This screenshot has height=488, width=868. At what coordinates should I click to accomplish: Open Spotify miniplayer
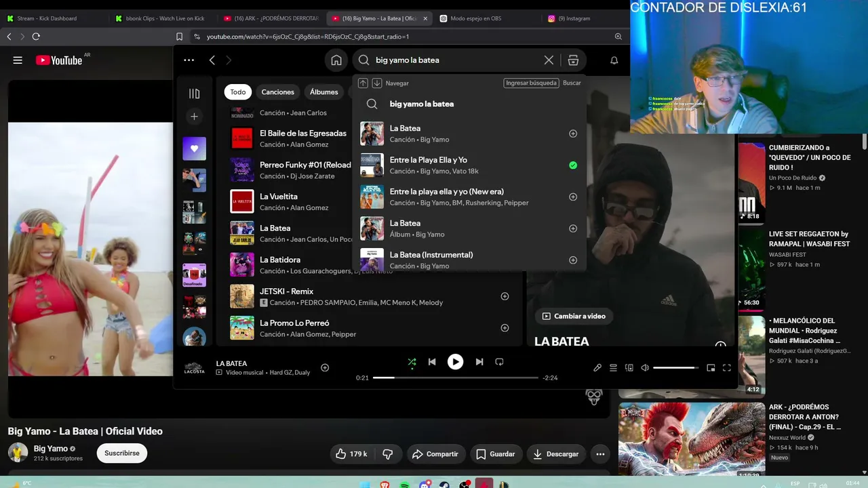pyautogui.click(x=711, y=368)
